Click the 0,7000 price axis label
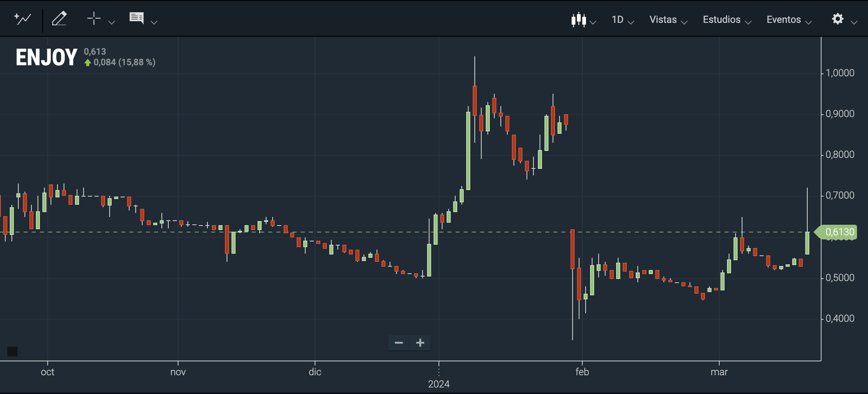 click(840, 195)
